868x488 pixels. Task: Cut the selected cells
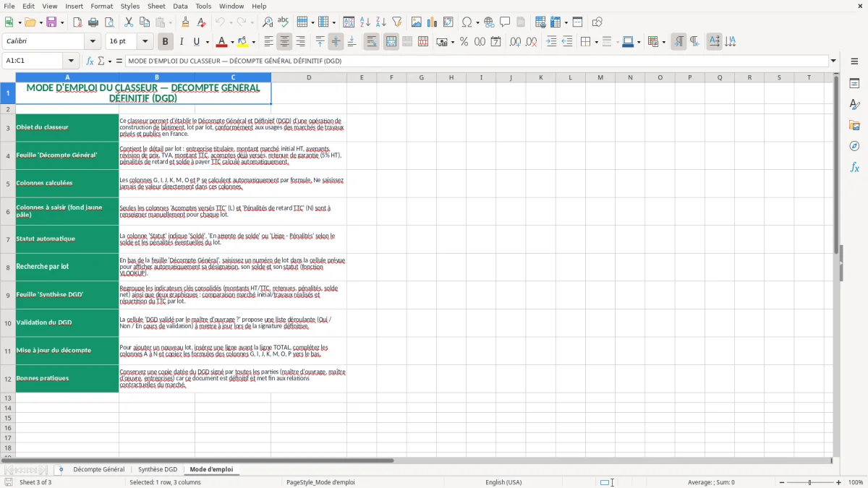point(128,22)
